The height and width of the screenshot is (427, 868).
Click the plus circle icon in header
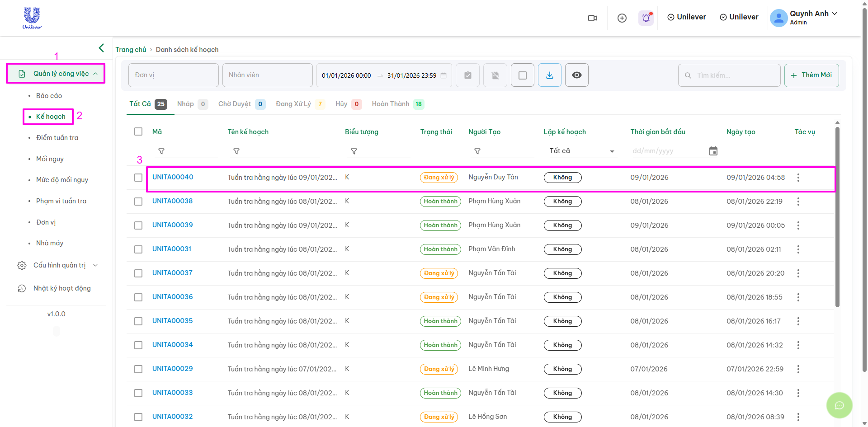(622, 18)
